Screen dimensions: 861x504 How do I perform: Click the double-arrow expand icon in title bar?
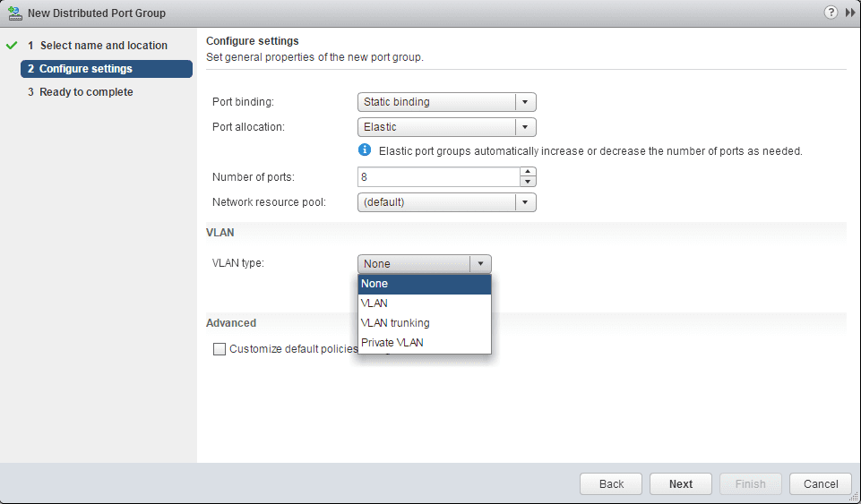849,13
